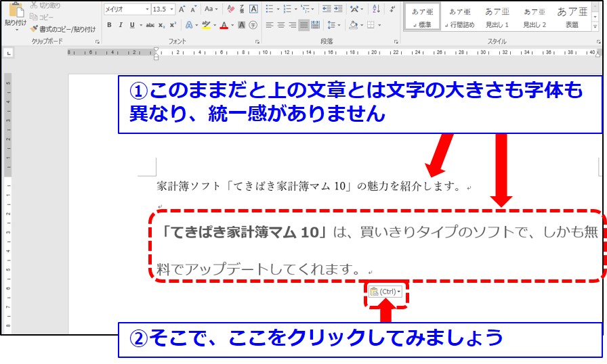Toggle Superscript formatting
The image size is (607, 364).
point(173,25)
